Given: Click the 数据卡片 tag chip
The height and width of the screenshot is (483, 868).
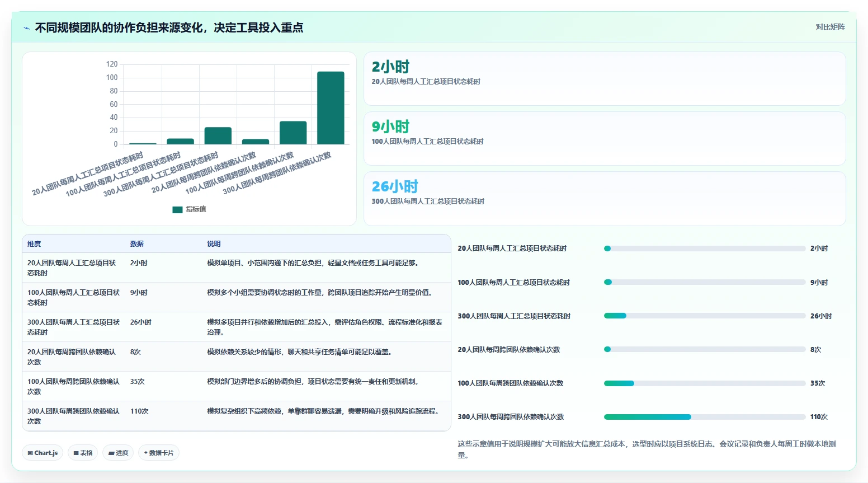Looking at the screenshot, I should coord(159,453).
